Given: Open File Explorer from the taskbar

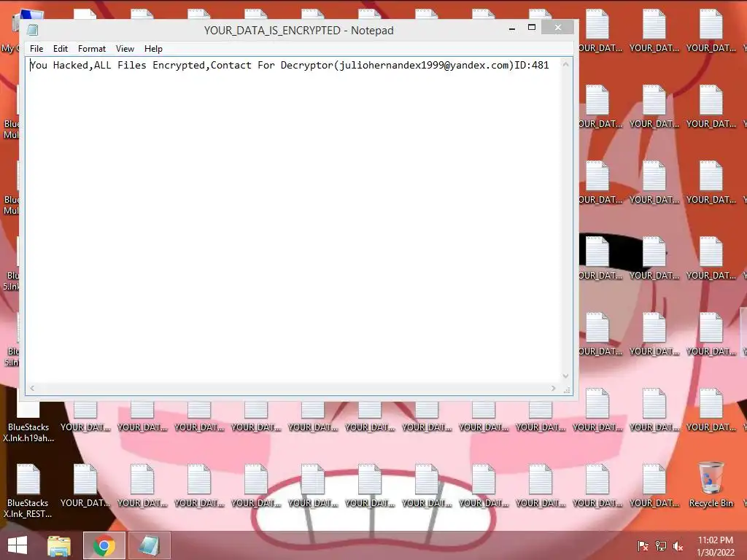Looking at the screenshot, I should click(x=59, y=545).
